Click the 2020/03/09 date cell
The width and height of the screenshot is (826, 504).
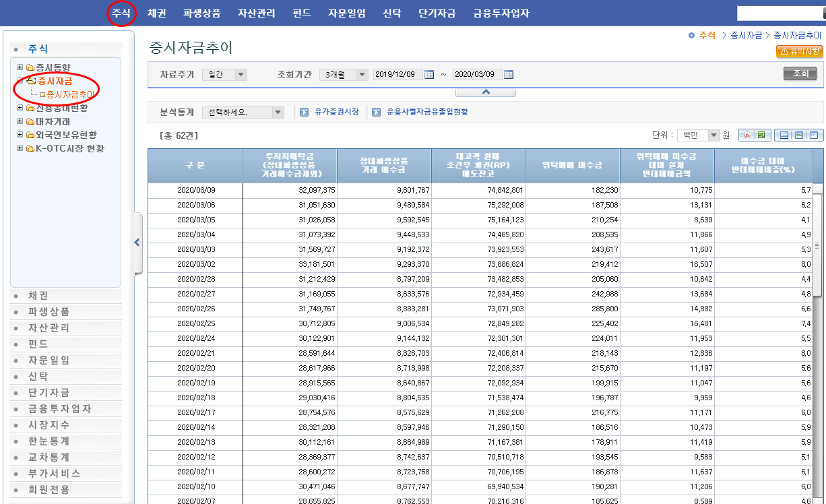[x=195, y=191]
